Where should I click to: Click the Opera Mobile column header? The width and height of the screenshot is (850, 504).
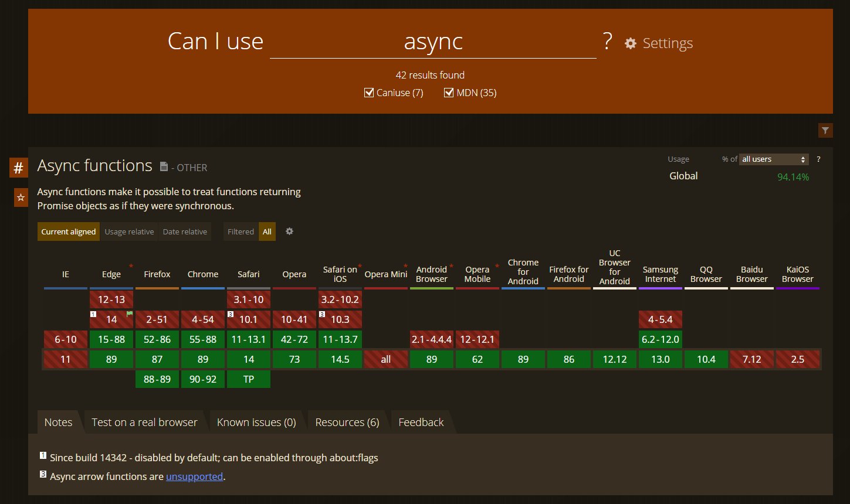click(x=478, y=274)
